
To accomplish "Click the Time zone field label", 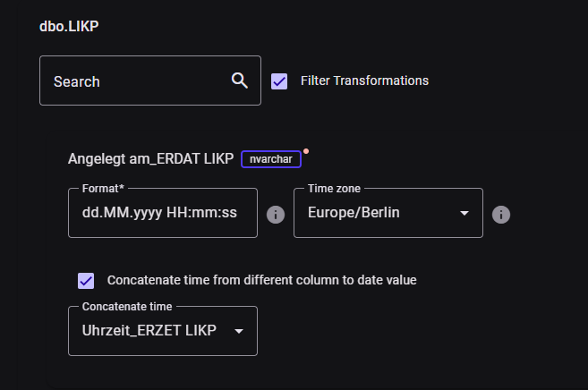I will click(335, 189).
